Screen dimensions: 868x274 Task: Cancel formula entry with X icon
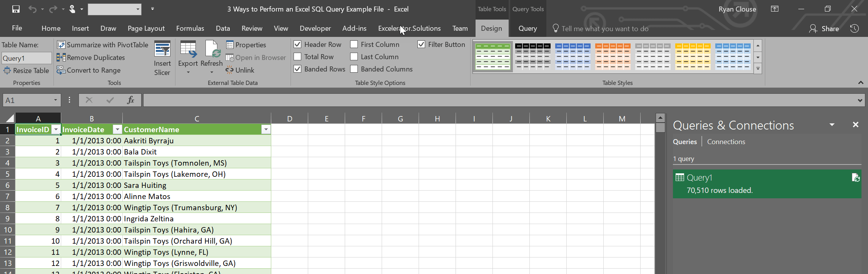89,100
